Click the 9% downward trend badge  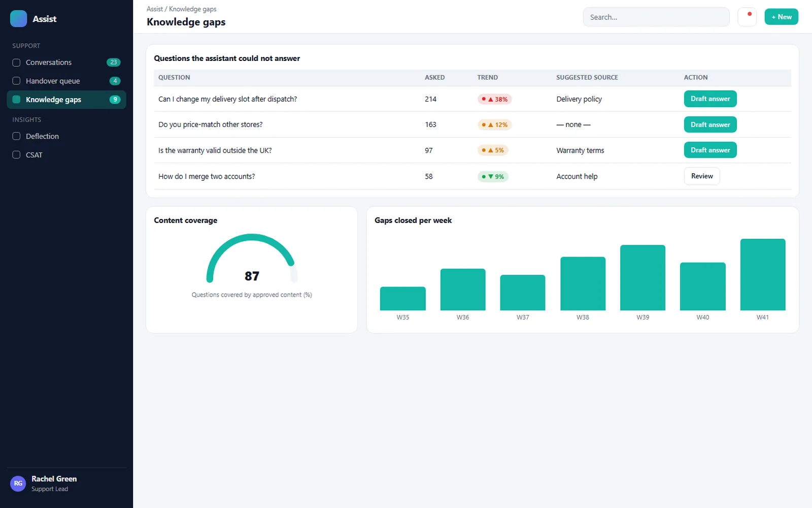(x=493, y=176)
